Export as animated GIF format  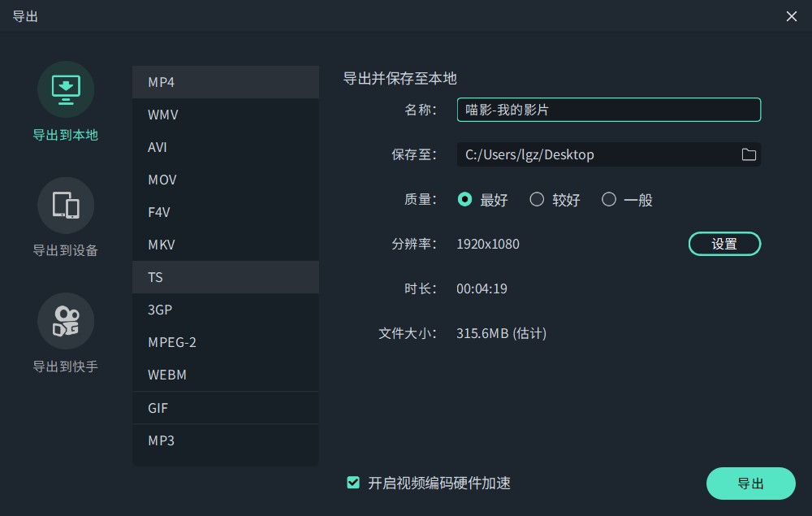[x=225, y=407]
